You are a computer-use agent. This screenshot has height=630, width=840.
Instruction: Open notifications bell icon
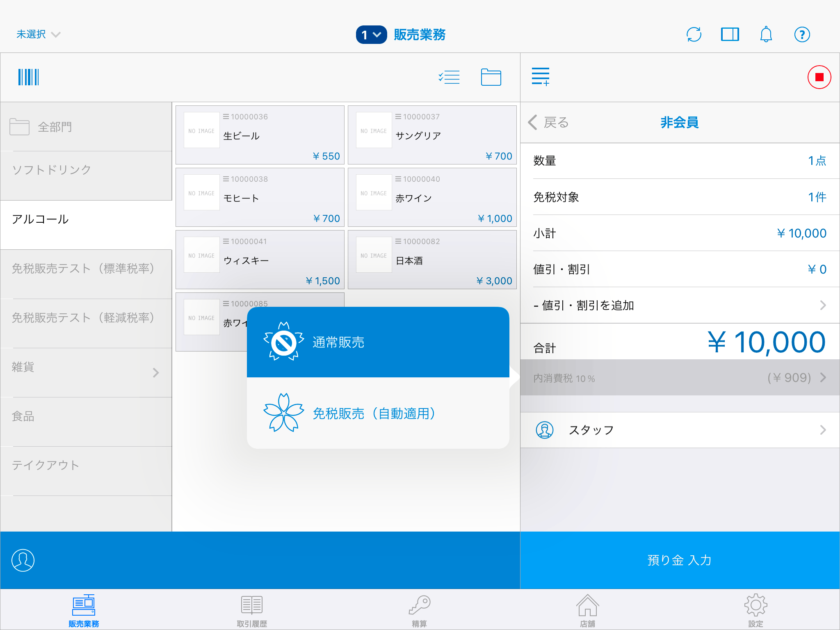point(766,34)
